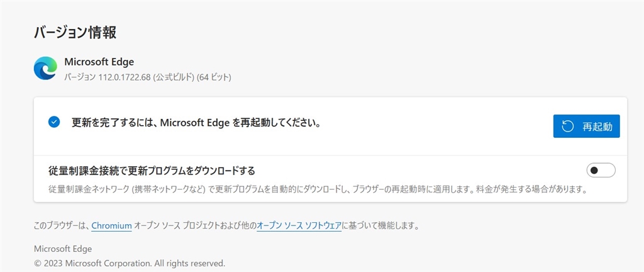The height and width of the screenshot is (272, 644).
Task: Click the (64 ビット) text
Action: coord(214,77)
